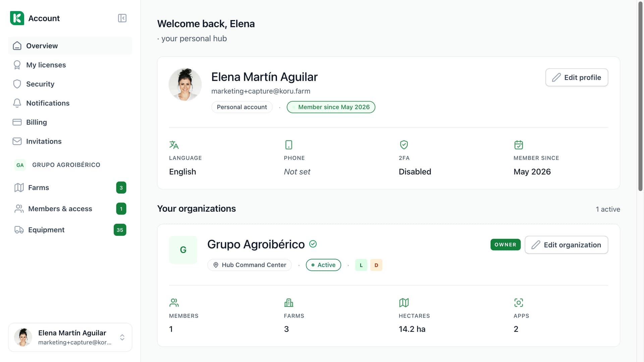
Task: Open Security settings
Action: click(70, 84)
